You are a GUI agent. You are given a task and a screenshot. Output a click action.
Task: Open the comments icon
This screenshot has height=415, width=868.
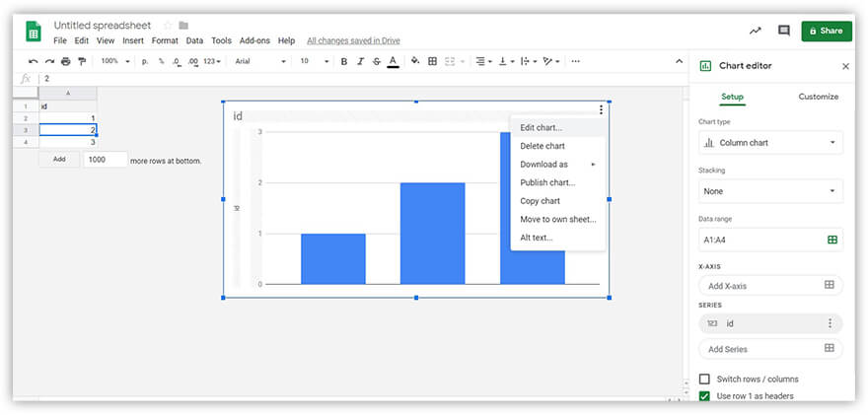(784, 31)
